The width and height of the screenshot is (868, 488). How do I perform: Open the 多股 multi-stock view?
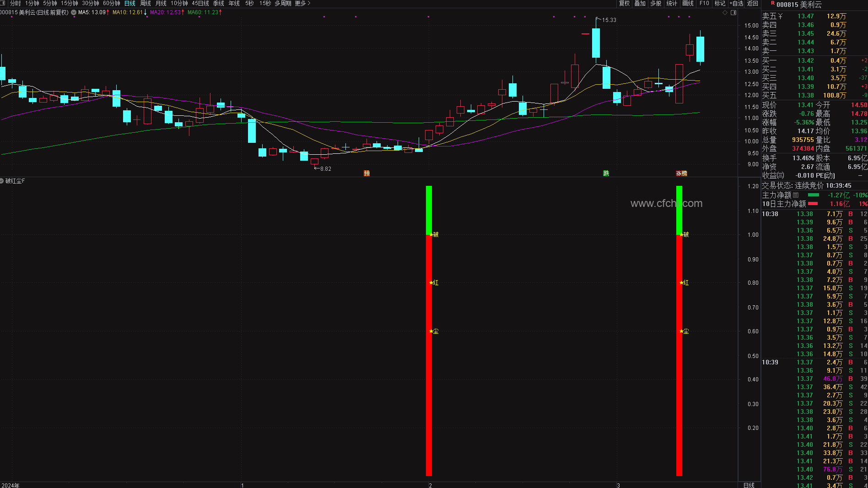click(x=656, y=3)
